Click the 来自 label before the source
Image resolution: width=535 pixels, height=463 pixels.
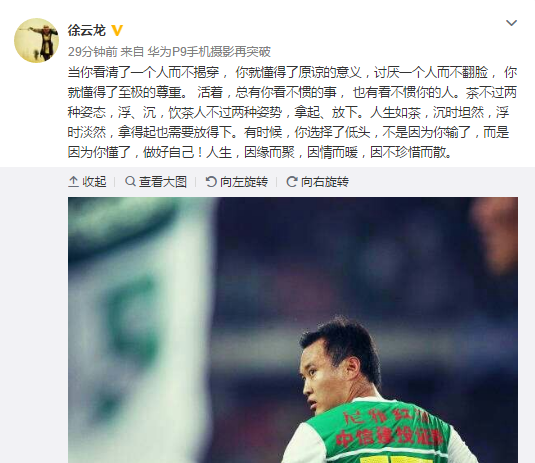pyautogui.click(x=132, y=52)
